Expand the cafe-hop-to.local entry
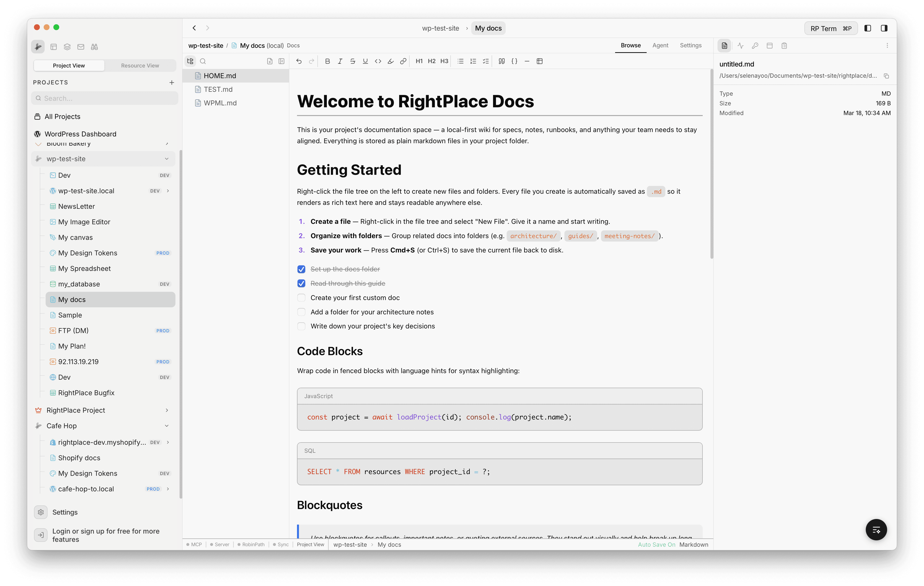Image resolution: width=924 pixels, height=586 pixels. coord(168,489)
